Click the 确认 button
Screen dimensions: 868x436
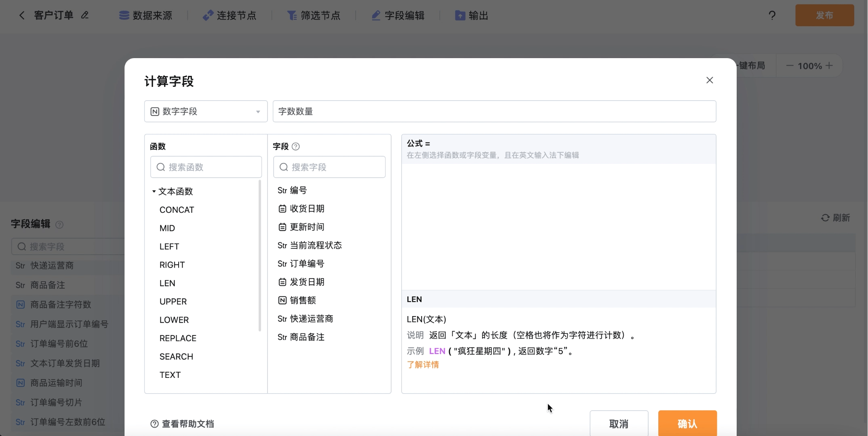pos(687,423)
